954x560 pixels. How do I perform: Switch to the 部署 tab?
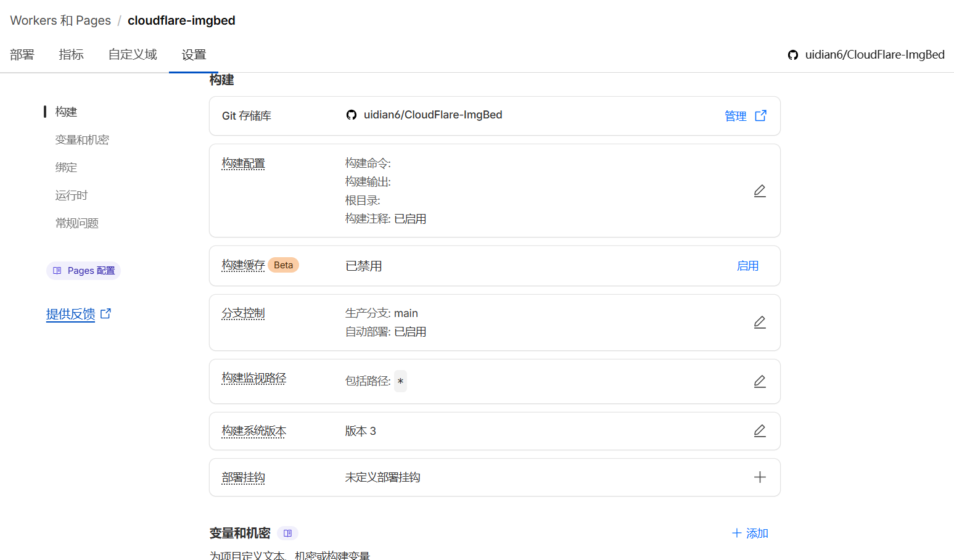pos(22,55)
